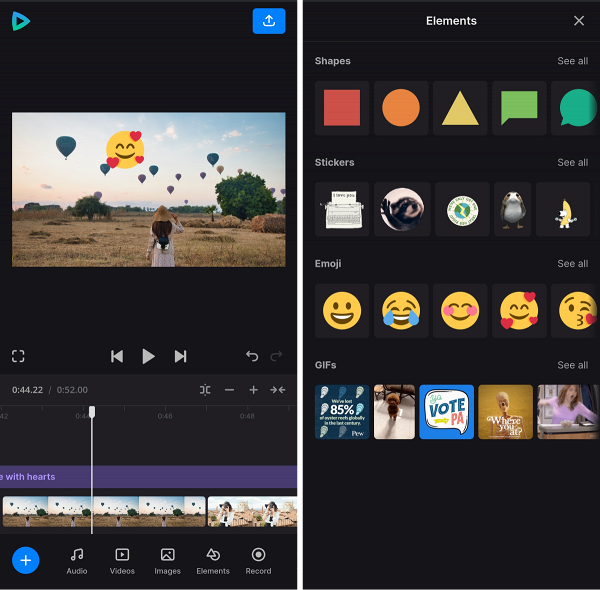The height and width of the screenshot is (590, 600).
Task: Insert the girl in purple GIF
Action: 568,412
